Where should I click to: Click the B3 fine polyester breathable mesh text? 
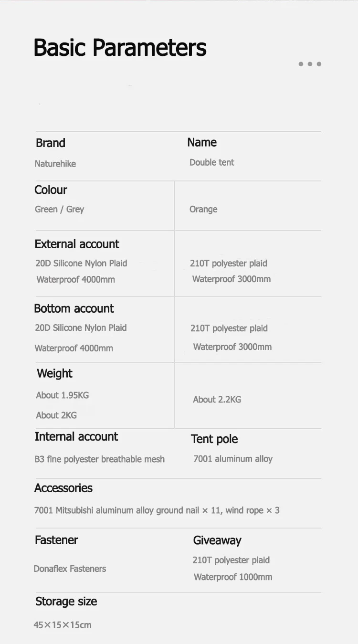click(x=100, y=459)
